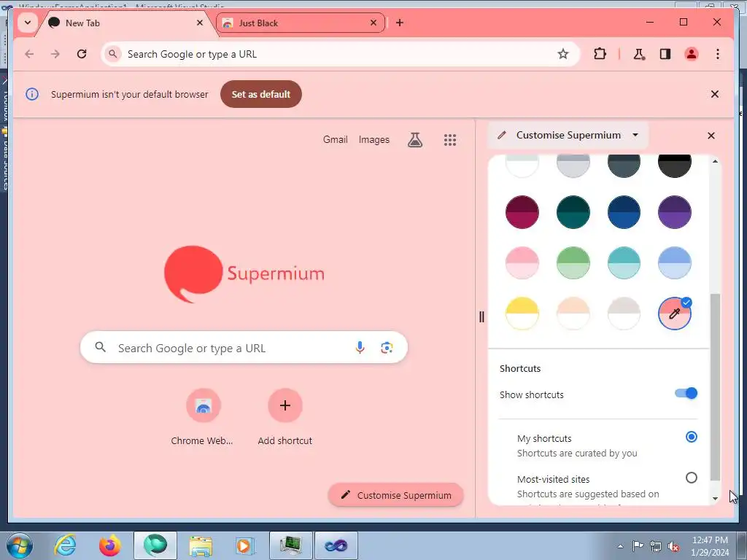Click Set as default button
Screen dimensions: 747x560
pos(261,94)
